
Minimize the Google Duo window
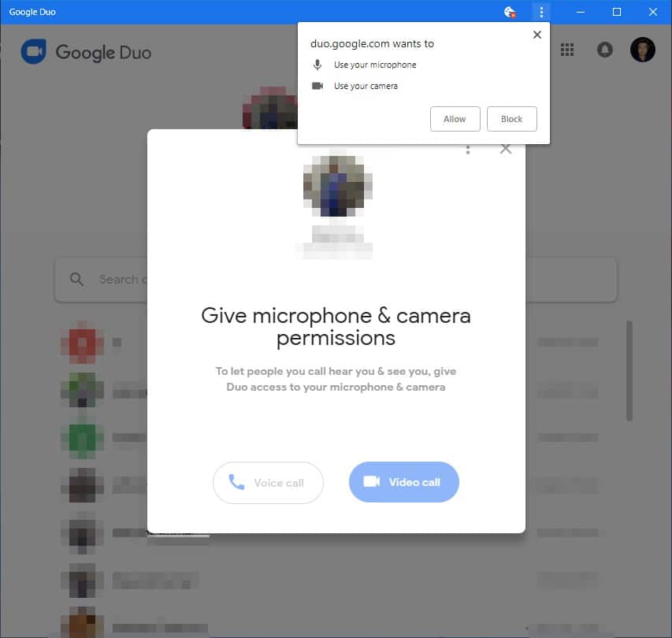(x=581, y=12)
